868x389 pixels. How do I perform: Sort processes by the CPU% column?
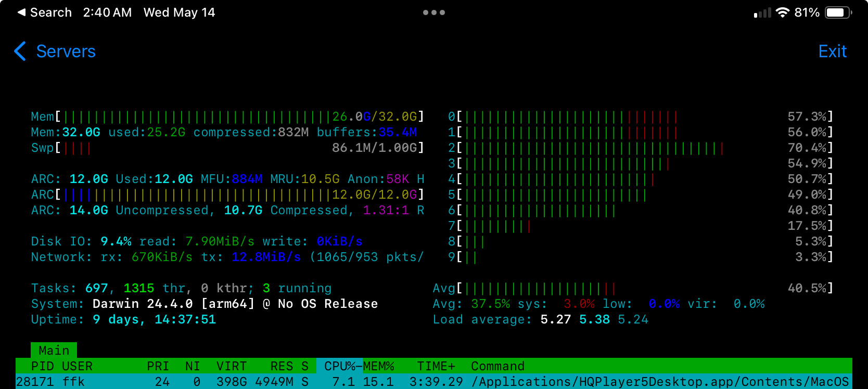pos(339,366)
